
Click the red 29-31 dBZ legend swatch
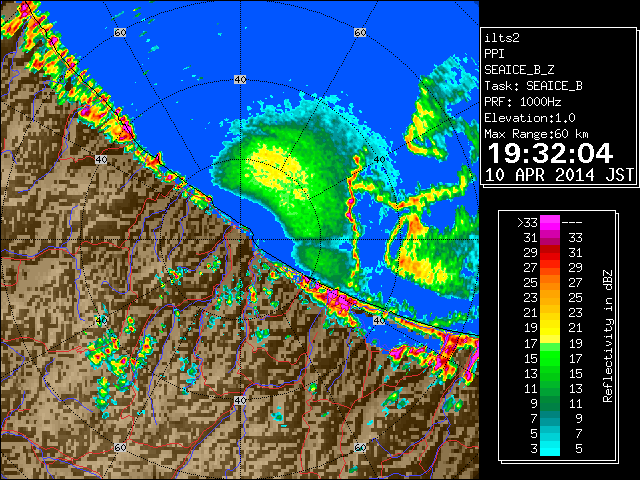tap(550, 253)
